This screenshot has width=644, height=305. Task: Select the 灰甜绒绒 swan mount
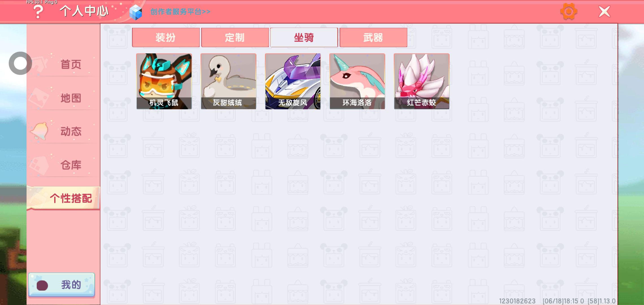[x=229, y=81]
